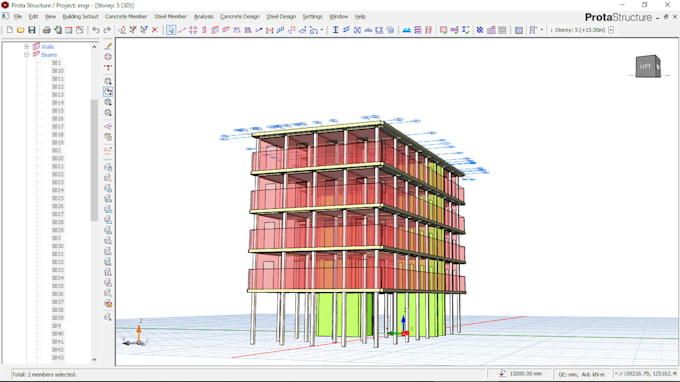
Task: Click the storey selector showing Storey: 5 (+15.00m)
Action: pos(580,30)
